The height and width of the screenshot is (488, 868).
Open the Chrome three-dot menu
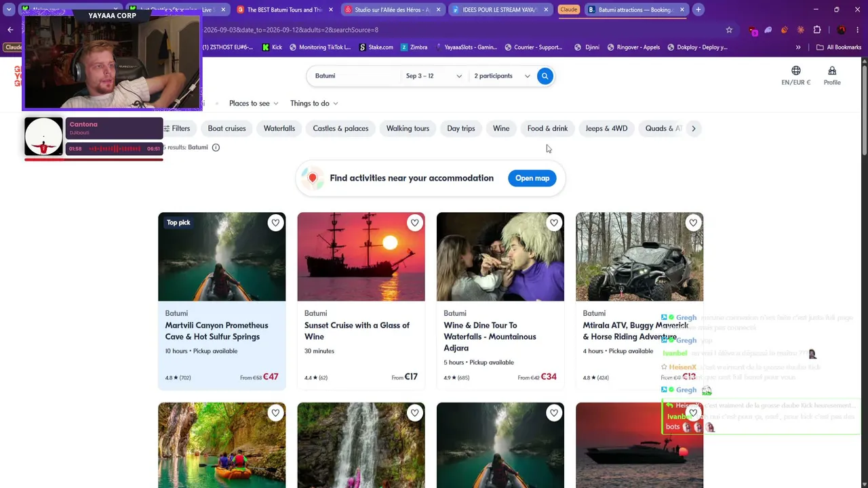coord(858,30)
